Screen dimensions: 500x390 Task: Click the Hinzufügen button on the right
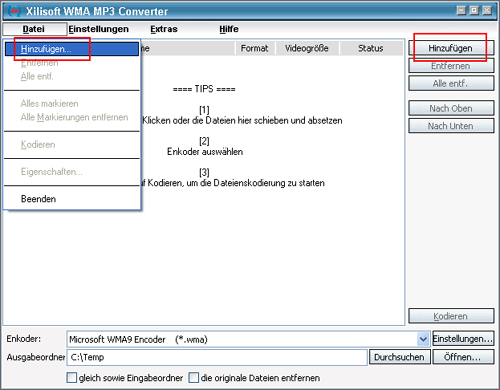tap(451, 48)
